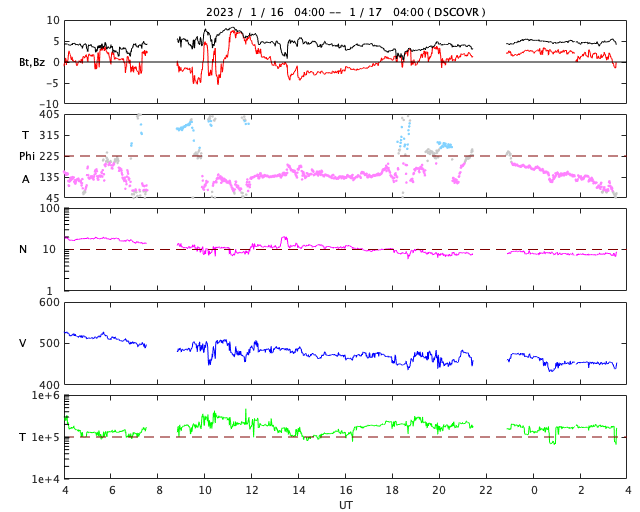This screenshot has height=512, width=640.
Task: Click the T label above Phi
Action: point(25,135)
